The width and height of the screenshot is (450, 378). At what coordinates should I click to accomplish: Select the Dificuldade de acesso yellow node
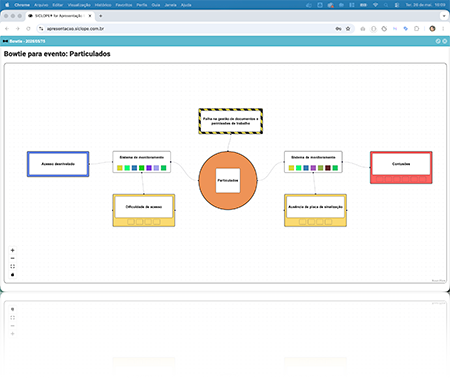pos(144,210)
